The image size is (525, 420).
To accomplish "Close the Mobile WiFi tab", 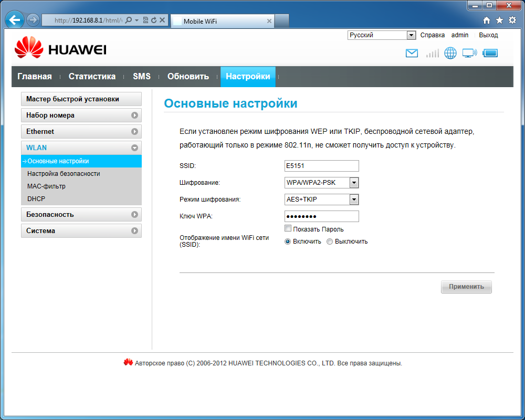I will [x=269, y=21].
